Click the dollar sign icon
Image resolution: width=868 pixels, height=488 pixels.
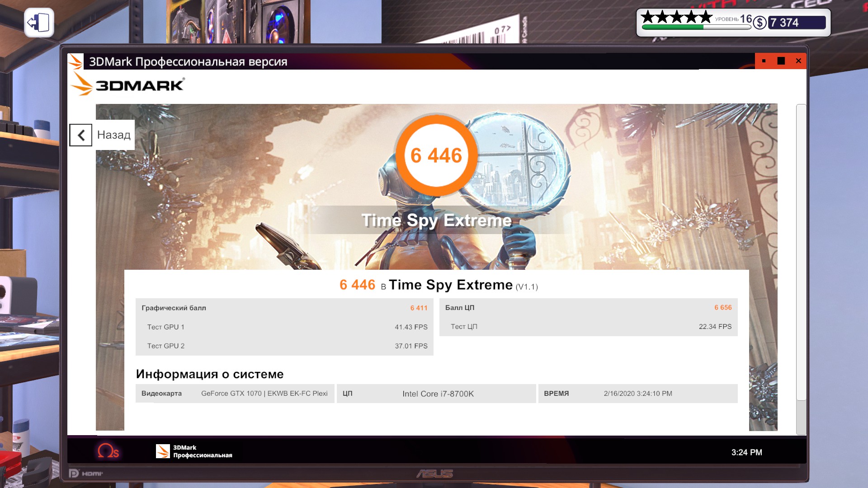point(759,23)
